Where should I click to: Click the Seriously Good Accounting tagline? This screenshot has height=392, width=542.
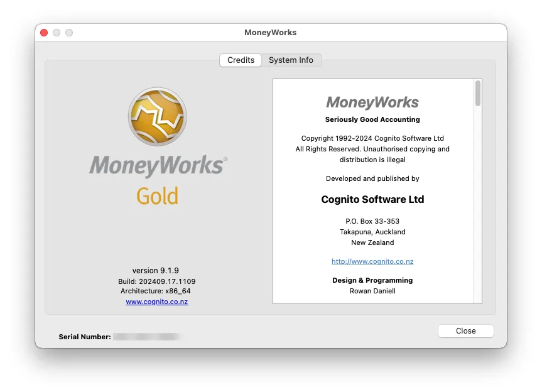pos(372,119)
